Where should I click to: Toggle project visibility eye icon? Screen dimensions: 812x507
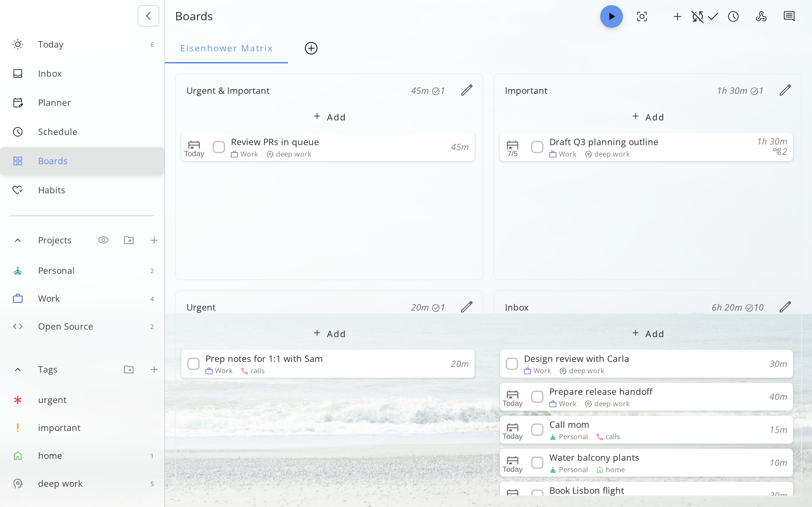(103, 240)
